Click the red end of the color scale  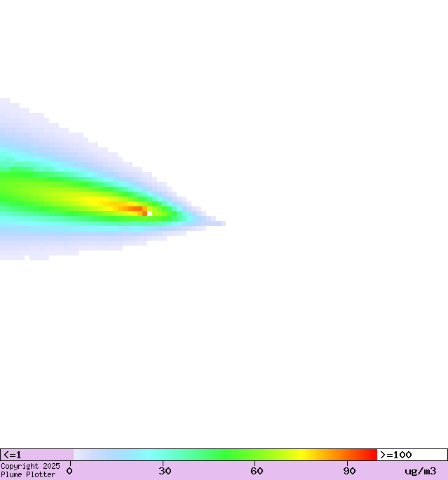click(x=372, y=455)
